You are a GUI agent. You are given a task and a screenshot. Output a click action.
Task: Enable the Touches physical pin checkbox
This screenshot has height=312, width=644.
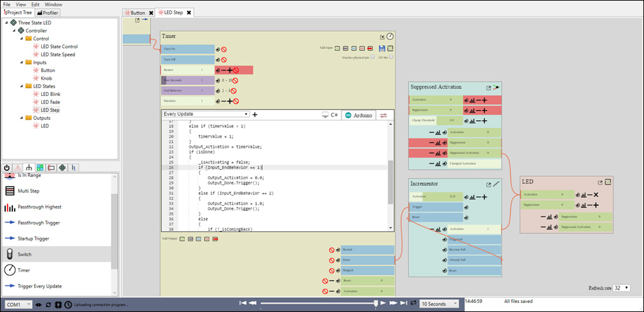373,57
